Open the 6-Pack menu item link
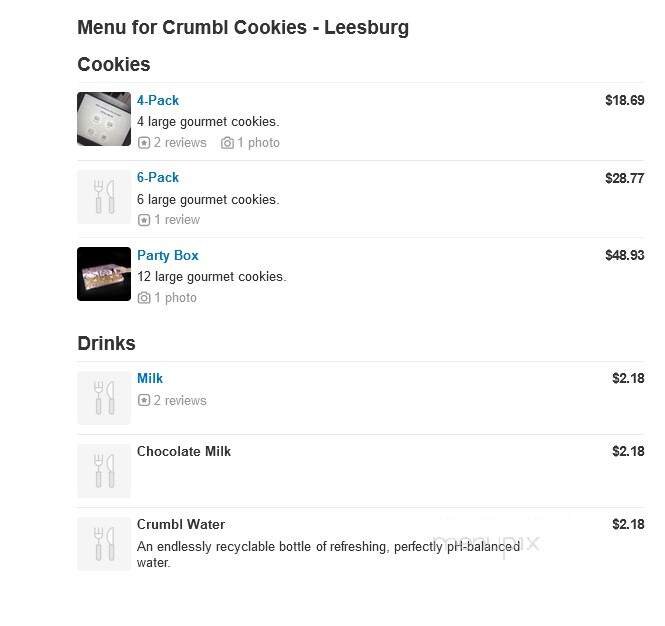 [x=158, y=177]
